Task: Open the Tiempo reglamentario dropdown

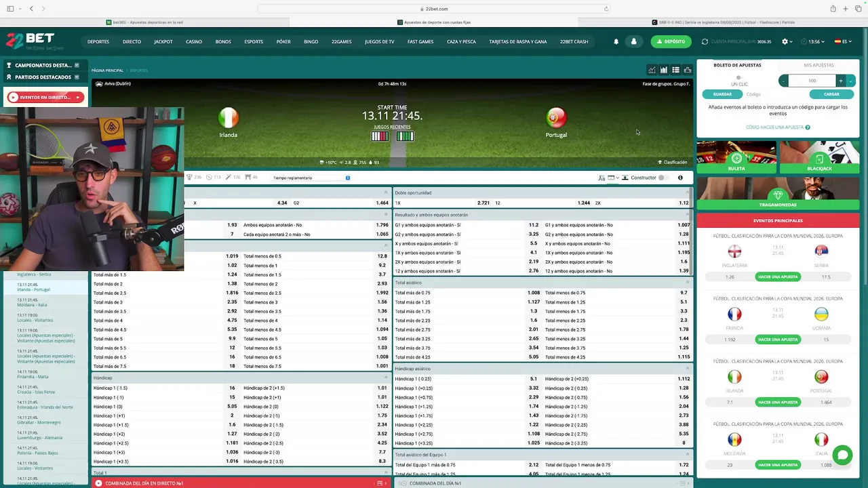Action: [x=311, y=178]
